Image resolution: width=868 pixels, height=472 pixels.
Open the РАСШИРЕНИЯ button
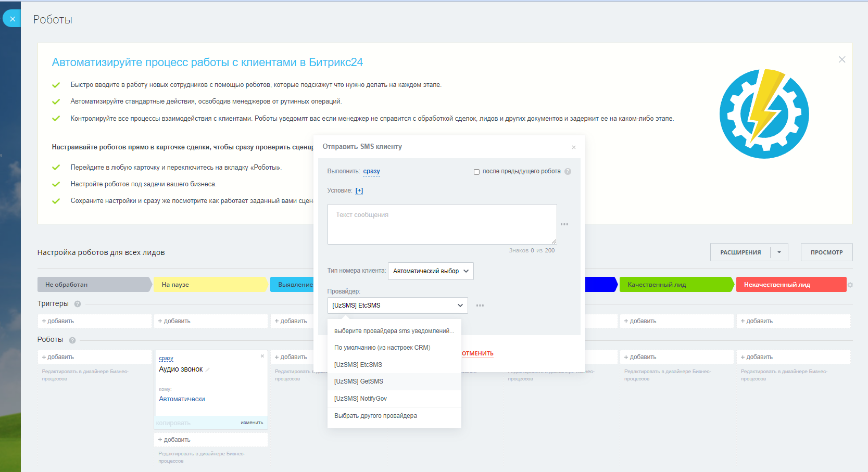(740, 252)
